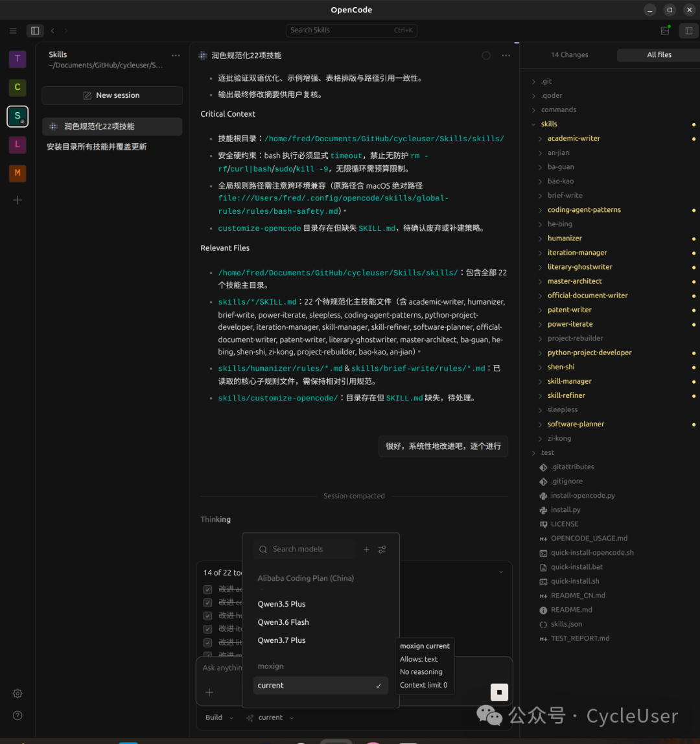Open link skills/customize-opencode/
Screen dimensions: 700x744
coord(277,398)
